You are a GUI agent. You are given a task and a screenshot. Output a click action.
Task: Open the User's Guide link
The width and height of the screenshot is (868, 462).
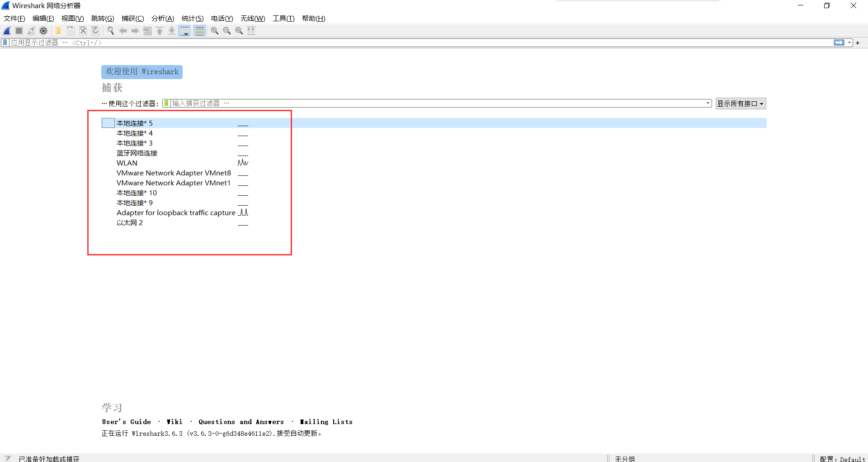pyautogui.click(x=127, y=422)
